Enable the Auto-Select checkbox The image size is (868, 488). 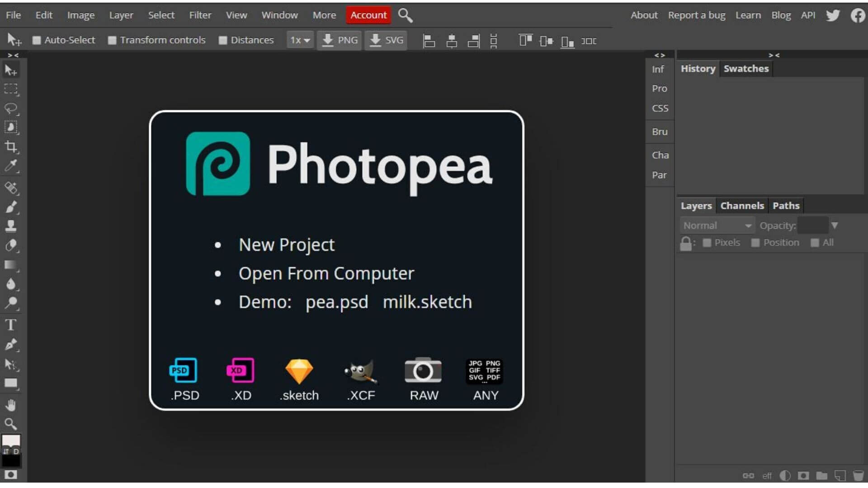click(37, 41)
